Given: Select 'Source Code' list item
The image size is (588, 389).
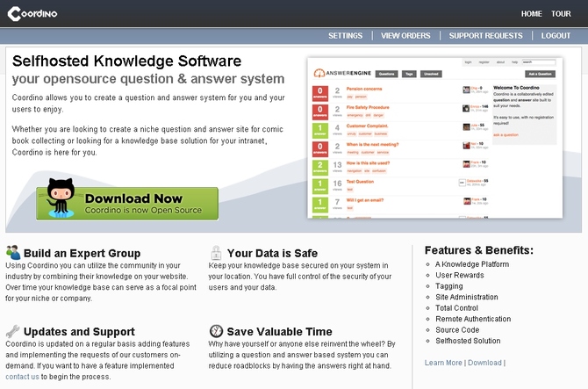Looking at the screenshot, I should click(x=457, y=330).
